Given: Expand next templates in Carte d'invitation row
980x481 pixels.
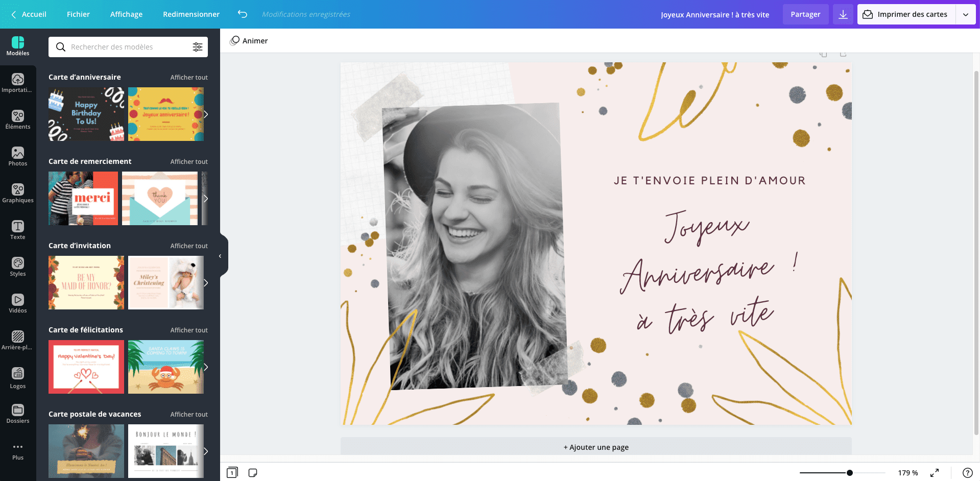Looking at the screenshot, I should pyautogui.click(x=206, y=282).
